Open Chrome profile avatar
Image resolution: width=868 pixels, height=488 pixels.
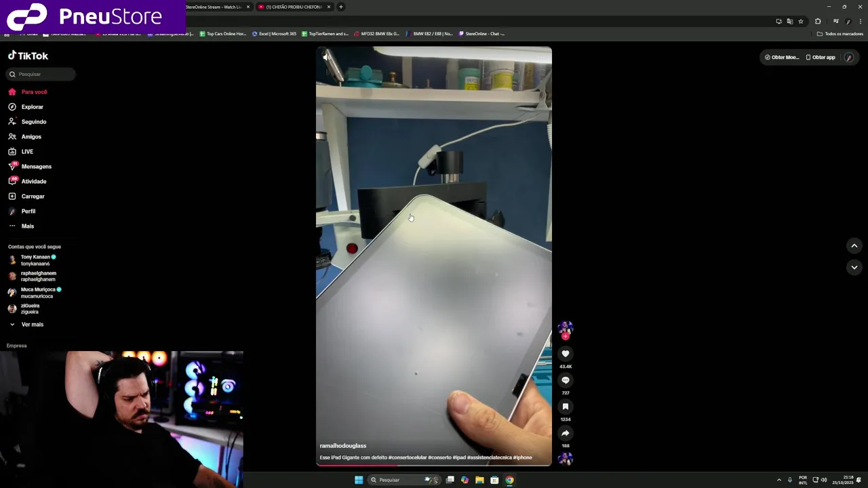[848, 21]
